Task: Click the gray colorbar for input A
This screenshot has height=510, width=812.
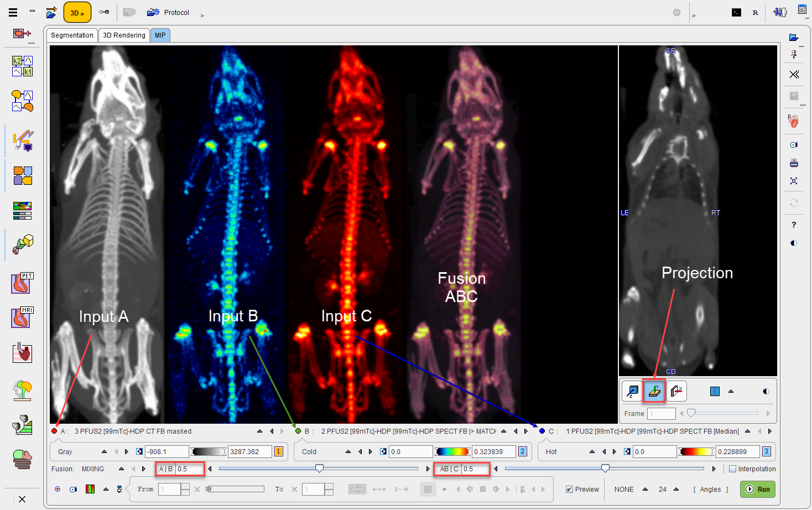Action: (208, 451)
